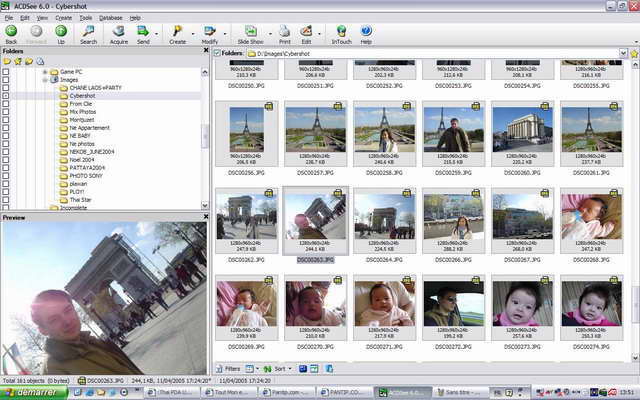Open the View menu

coord(42,18)
